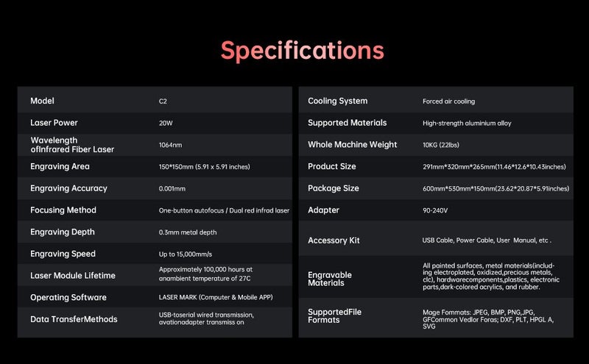Click the Package Size label
589x364 pixels.
[334, 188]
